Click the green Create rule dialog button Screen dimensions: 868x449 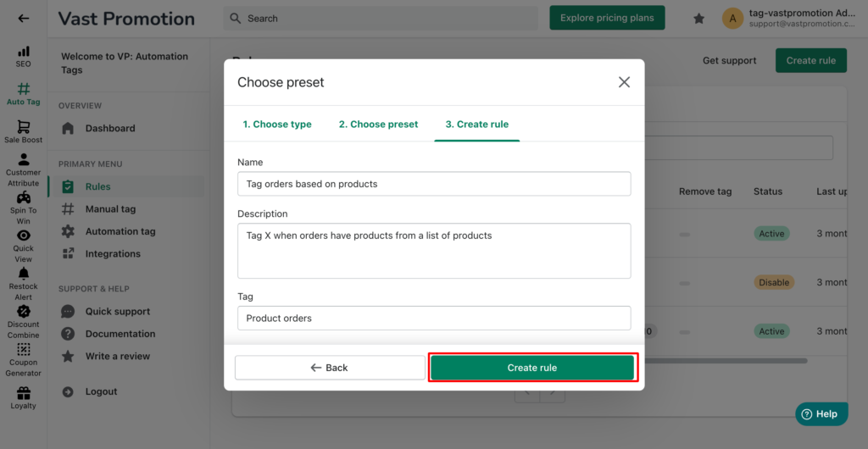coord(532,368)
